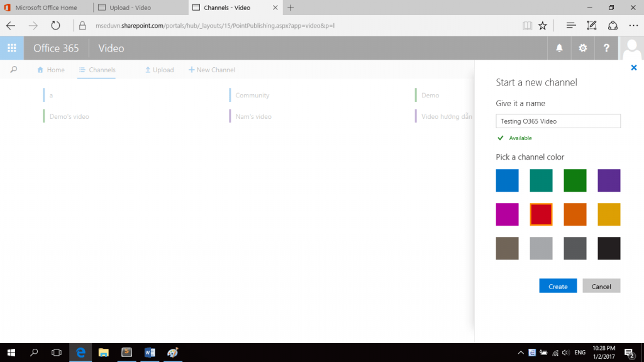
Task: Open the channel named a
Action: click(51, 96)
